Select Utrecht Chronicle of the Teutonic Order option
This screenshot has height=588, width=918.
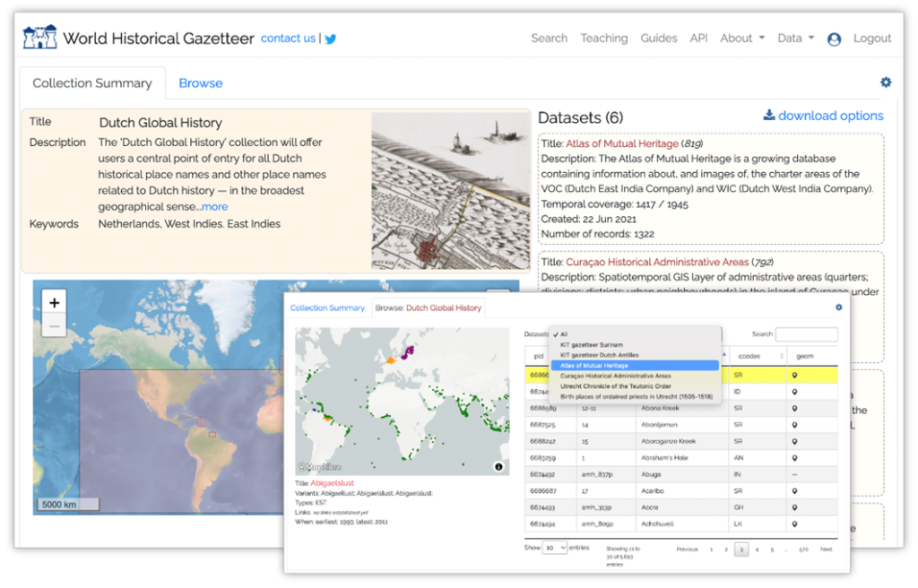[x=634, y=386]
